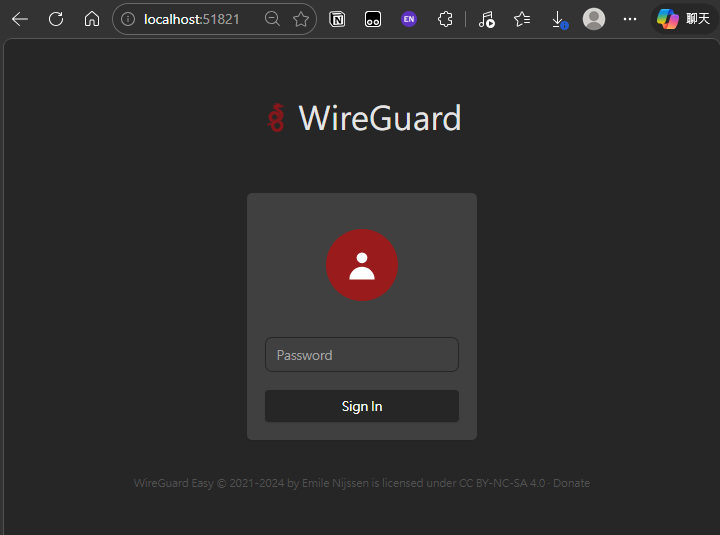Follow the Donate link
This screenshot has height=535, width=720.
coord(572,483)
